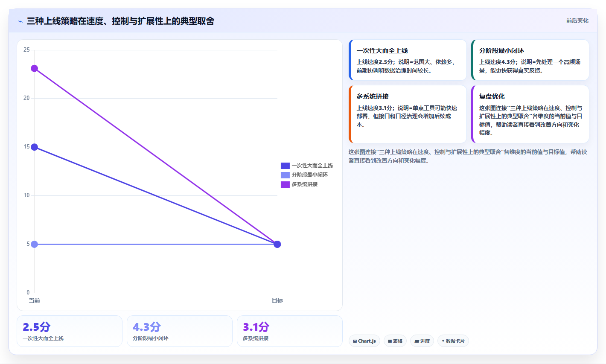Viewport: 606px width, 364px height.
Task: Click the 2.5分 stat card value
Action: 36,327
